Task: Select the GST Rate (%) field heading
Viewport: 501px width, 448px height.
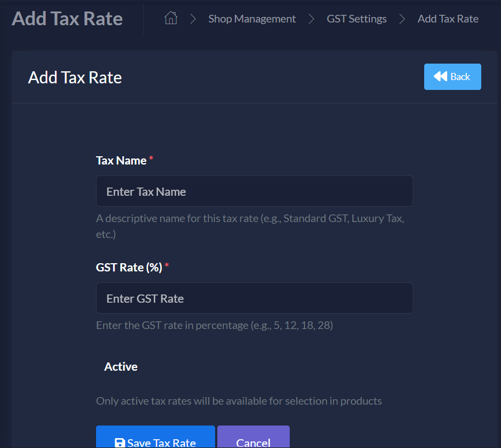Action: click(128, 267)
